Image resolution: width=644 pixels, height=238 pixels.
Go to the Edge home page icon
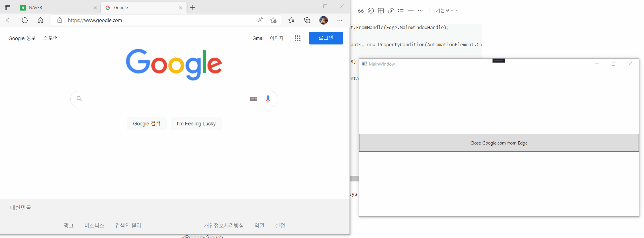[40, 20]
